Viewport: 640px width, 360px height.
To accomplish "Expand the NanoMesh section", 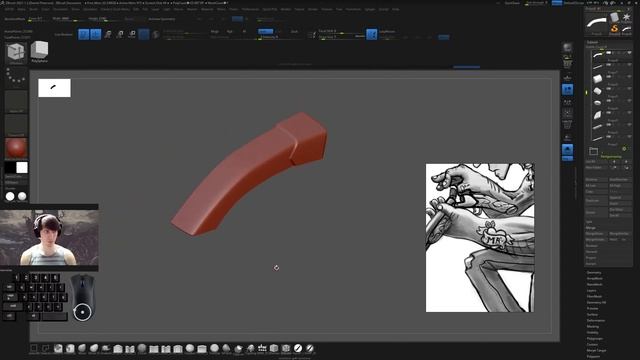I will (594, 284).
